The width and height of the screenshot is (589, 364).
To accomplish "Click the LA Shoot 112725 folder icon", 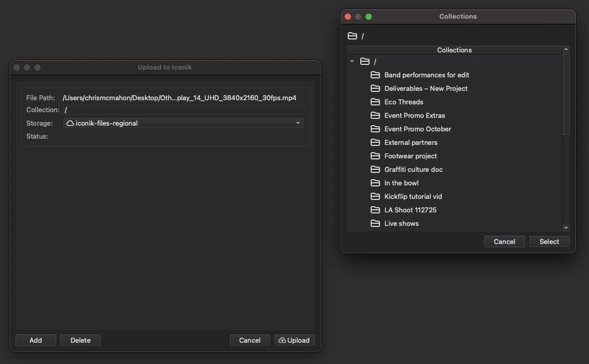I will pos(375,210).
